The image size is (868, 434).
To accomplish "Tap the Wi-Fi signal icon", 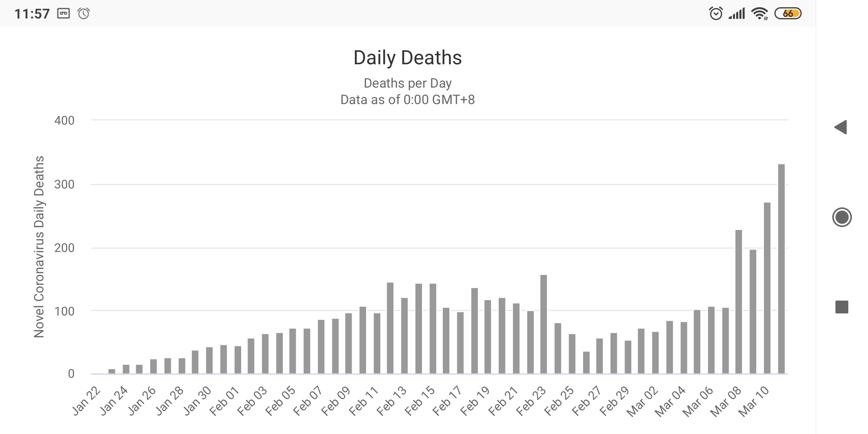I will (x=759, y=14).
